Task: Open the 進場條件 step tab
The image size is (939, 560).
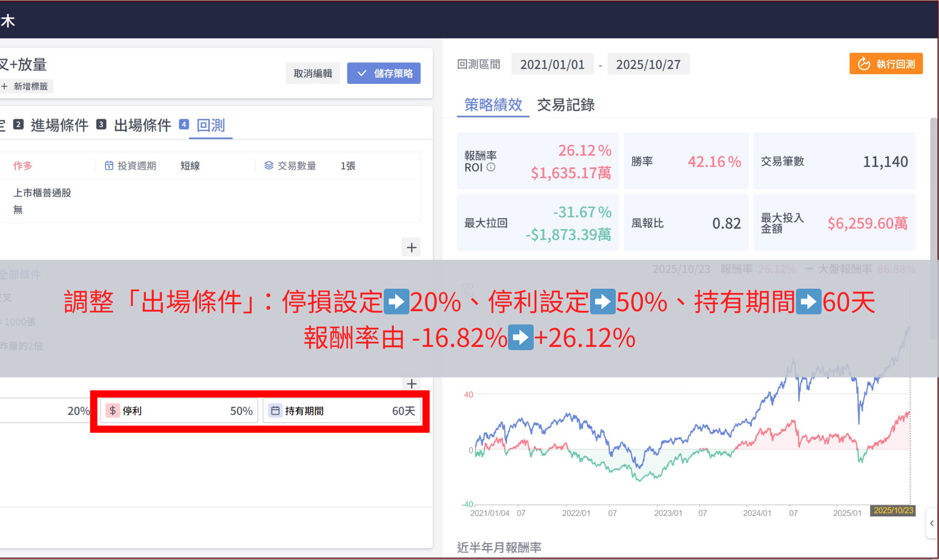Action: click(x=60, y=125)
